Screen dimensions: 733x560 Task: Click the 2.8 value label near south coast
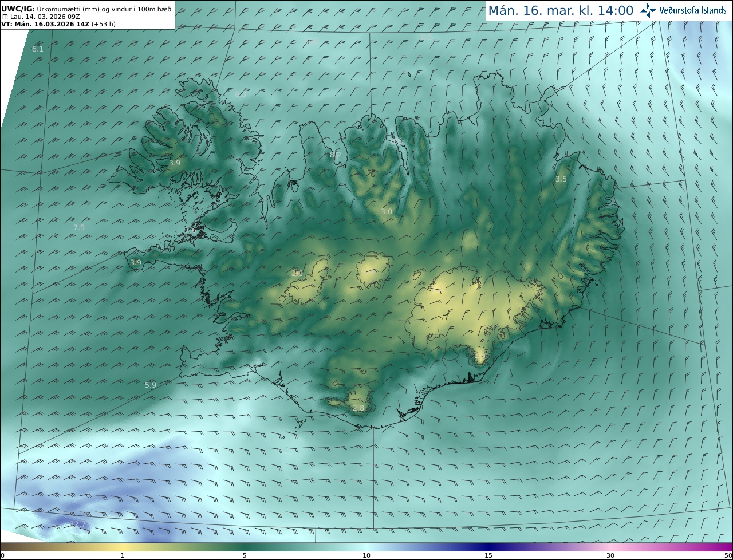[x=358, y=408]
